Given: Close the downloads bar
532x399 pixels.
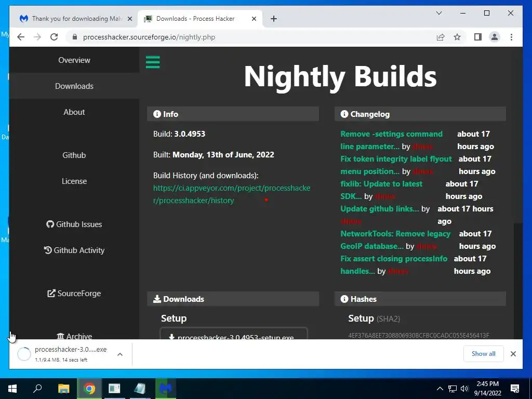Looking at the screenshot, I should [513, 354].
